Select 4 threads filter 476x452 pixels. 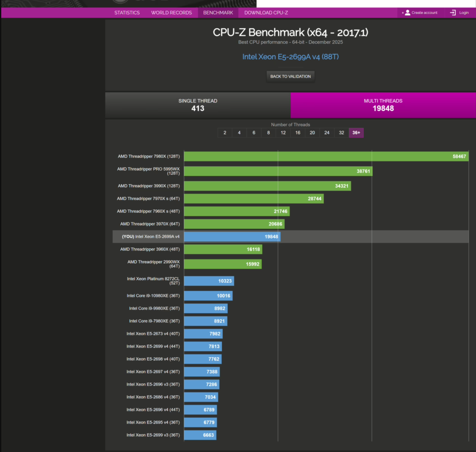(x=239, y=133)
